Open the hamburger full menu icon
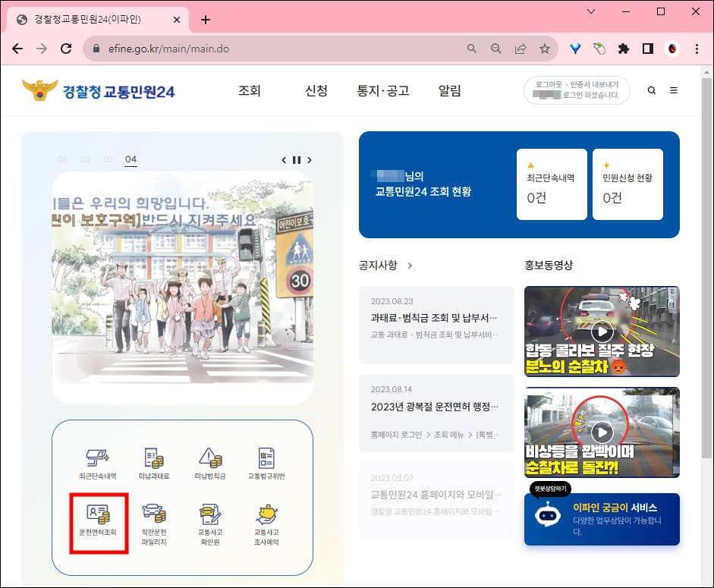 tap(674, 90)
